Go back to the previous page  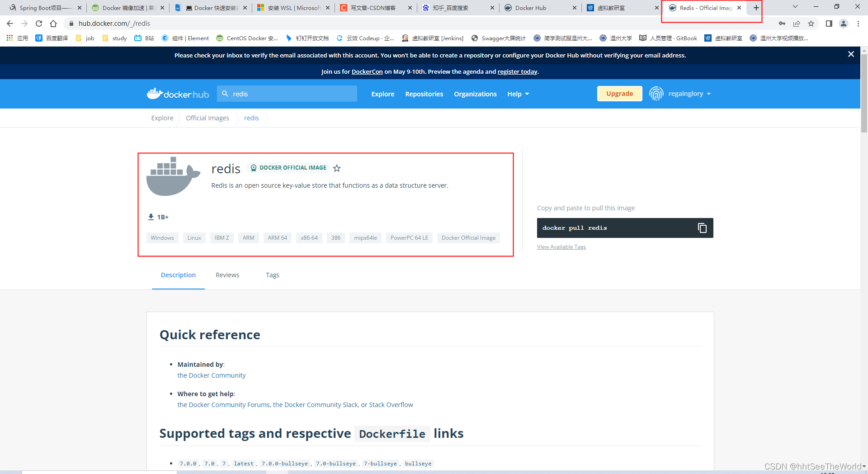(10, 24)
